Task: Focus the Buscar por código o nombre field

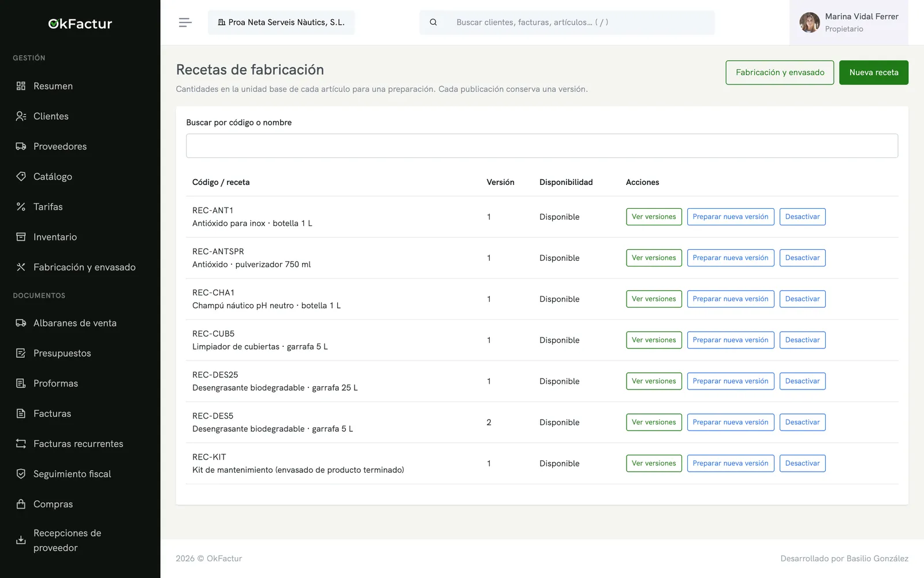Action: [x=542, y=146]
